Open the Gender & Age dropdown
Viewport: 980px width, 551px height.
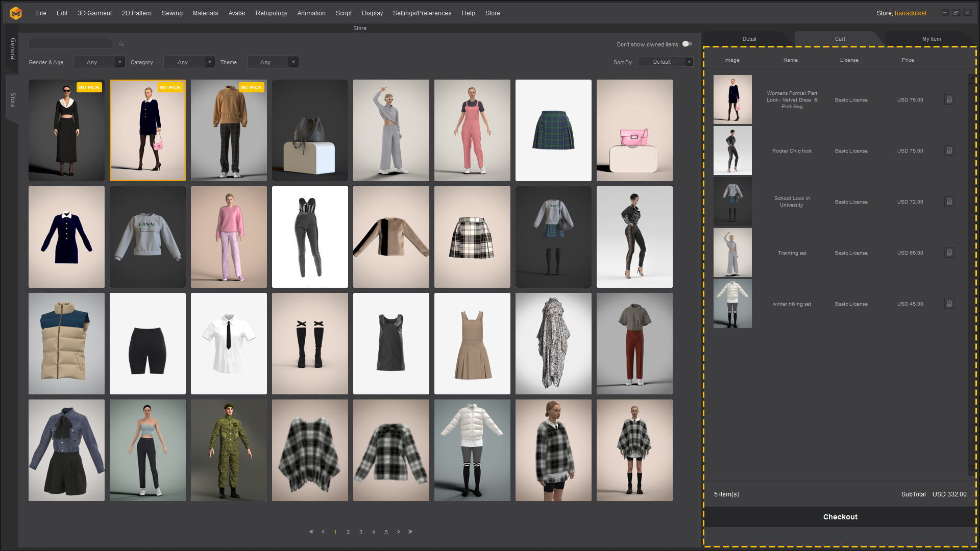point(99,62)
